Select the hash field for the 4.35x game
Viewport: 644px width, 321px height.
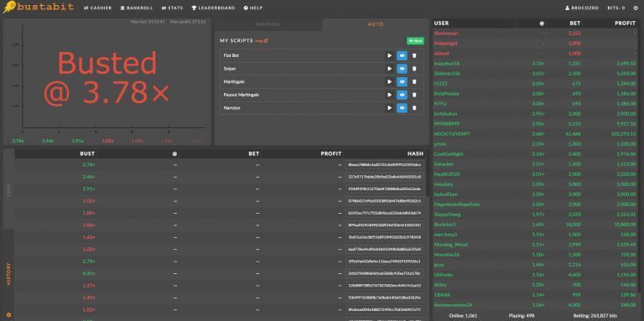[x=384, y=273]
